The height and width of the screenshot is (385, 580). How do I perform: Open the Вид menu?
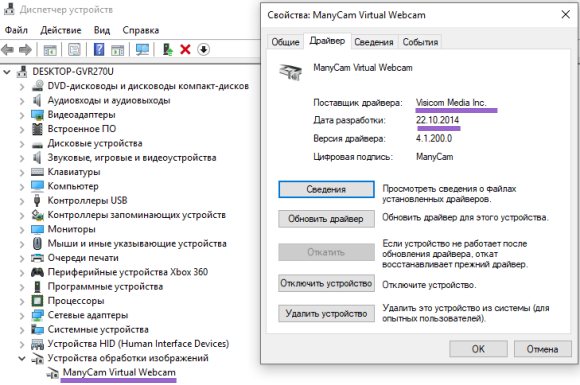[x=102, y=30]
